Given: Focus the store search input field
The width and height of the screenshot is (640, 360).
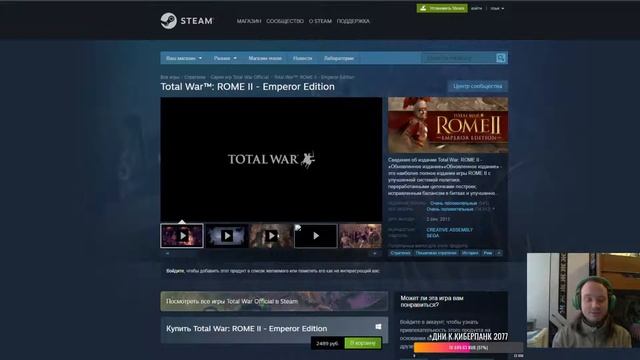Looking at the screenshot, I should (458, 58).
